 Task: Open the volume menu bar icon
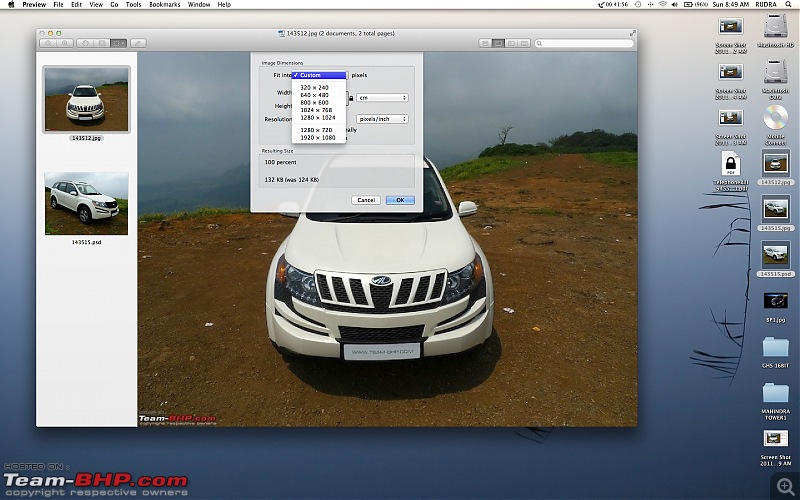tap(674, 4)
